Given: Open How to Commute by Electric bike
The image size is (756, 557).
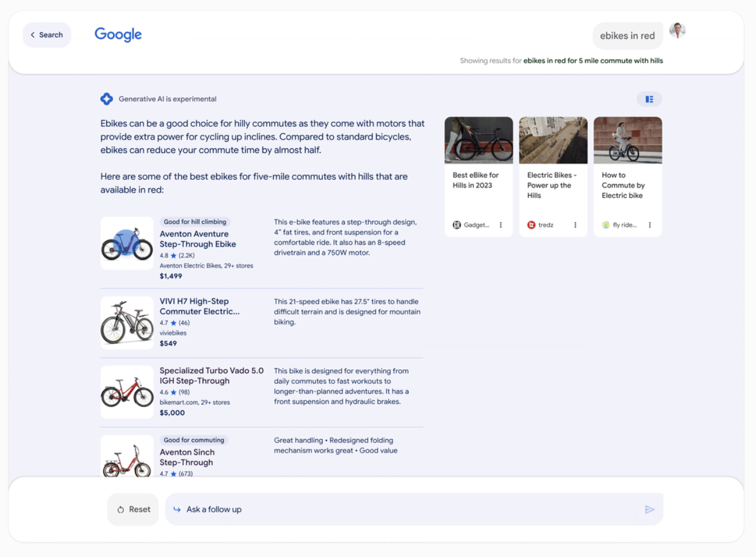Looking at the screenshot, I should tap(623, 185).
